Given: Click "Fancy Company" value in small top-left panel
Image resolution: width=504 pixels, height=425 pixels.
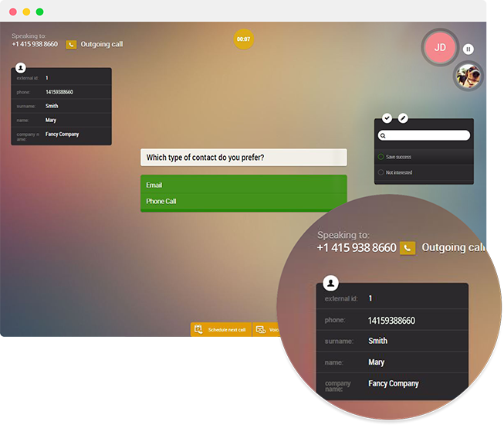Looking at the screenshot, I should pyautogui.click(x=62, y=134).
